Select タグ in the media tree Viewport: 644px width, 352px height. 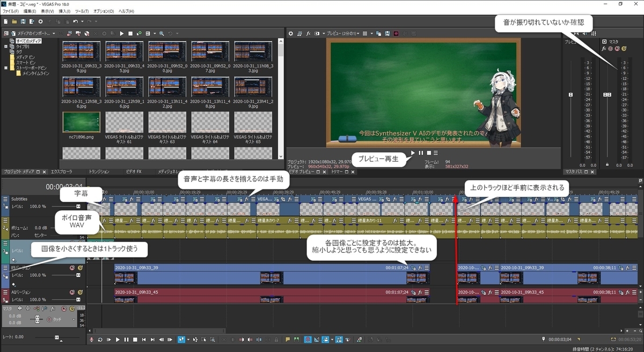pyautogui.click(x=19, y=52)
